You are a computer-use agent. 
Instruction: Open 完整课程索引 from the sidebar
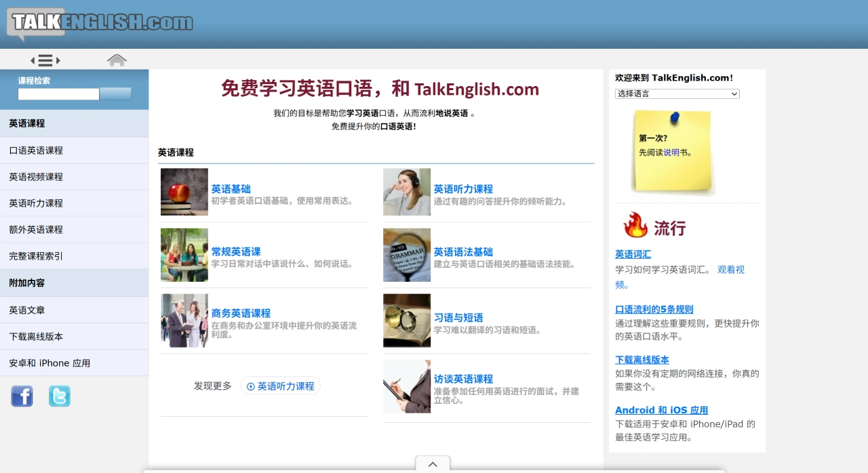[34, 255]
